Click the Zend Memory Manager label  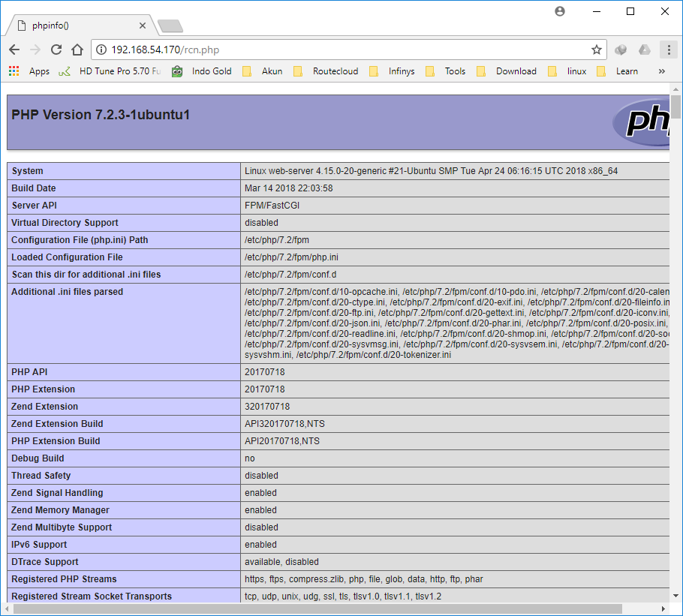(60, 509)
